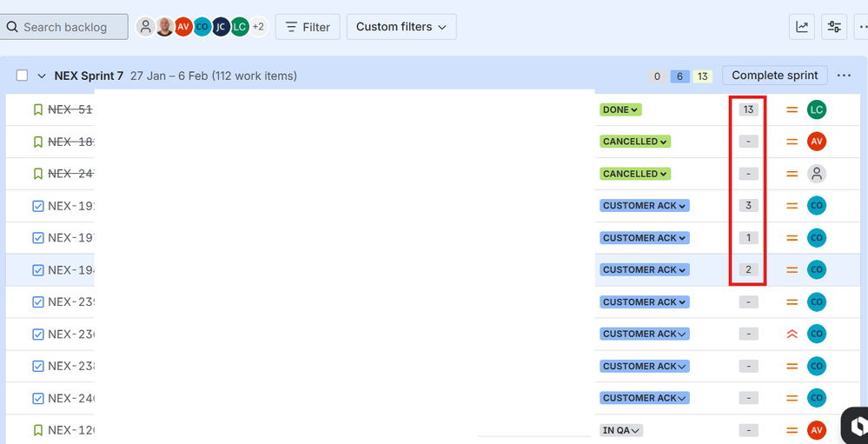Open CANCELLED status dropdown on NEX-18 row
The width and height of the screenshot is (868, 444).
point(635,142)
